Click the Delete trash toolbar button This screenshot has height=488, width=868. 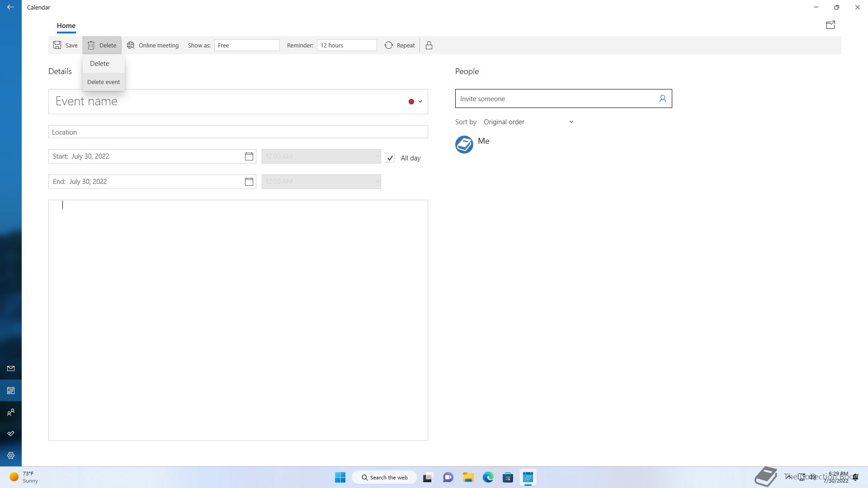[102, 45]
